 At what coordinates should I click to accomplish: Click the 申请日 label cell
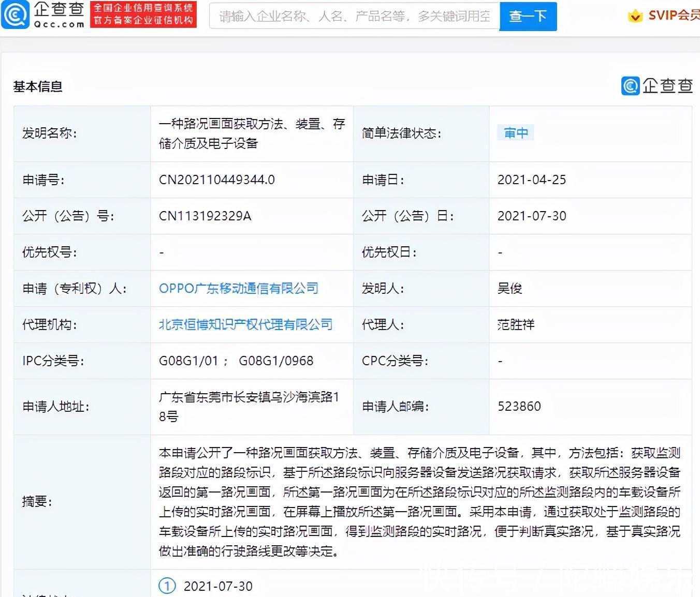pos(421,180)
